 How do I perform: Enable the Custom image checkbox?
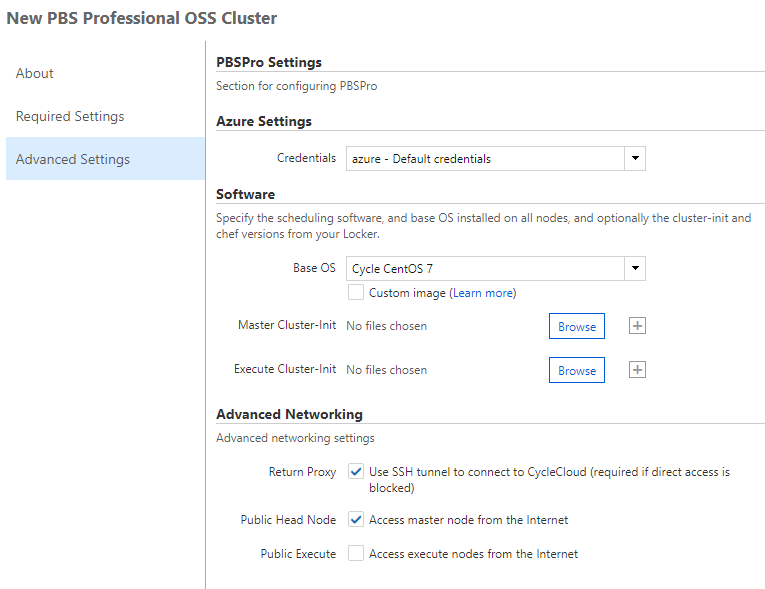point(355,293)
